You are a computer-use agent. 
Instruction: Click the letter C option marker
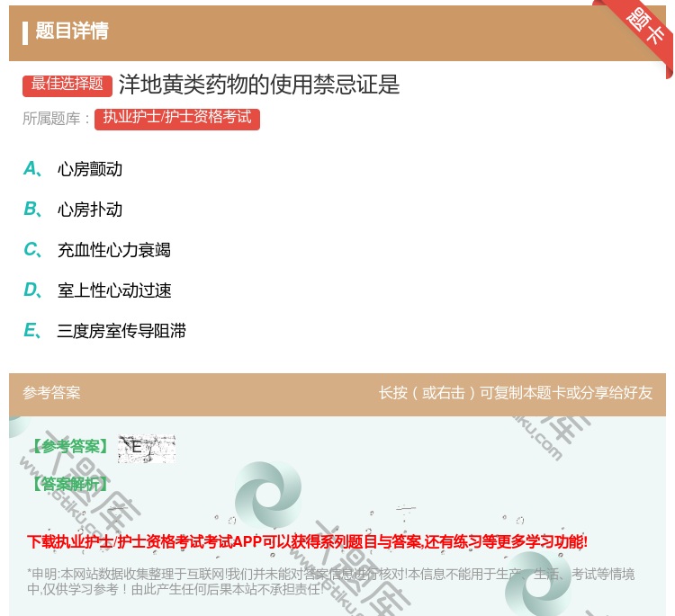[x=32, y=250]
